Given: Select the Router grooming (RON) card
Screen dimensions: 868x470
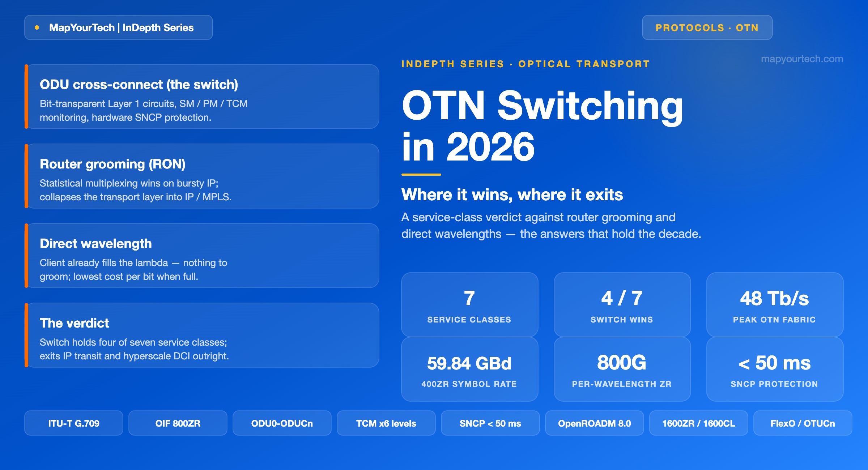Looking at the screenshot, I should tap(202, 176).
